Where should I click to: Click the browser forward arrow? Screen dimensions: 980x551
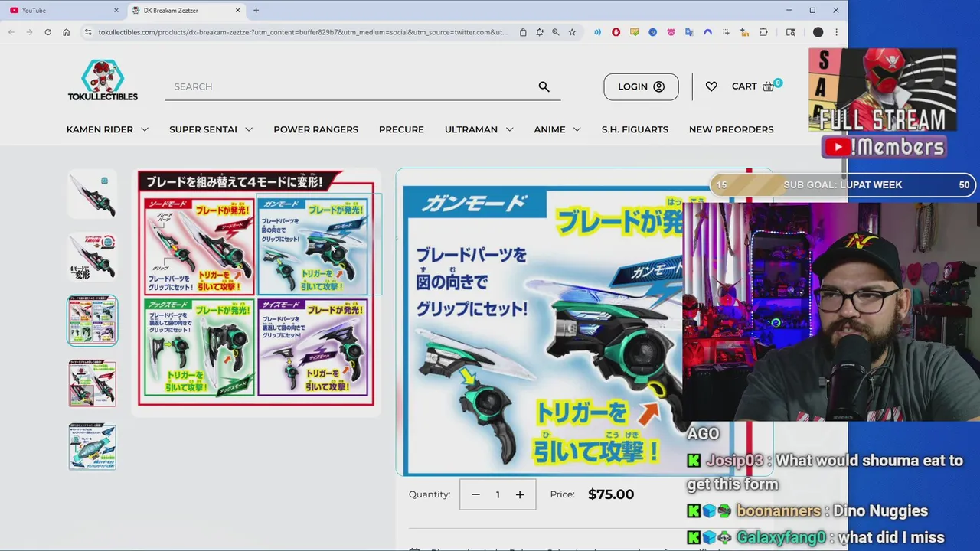[29, 32]
